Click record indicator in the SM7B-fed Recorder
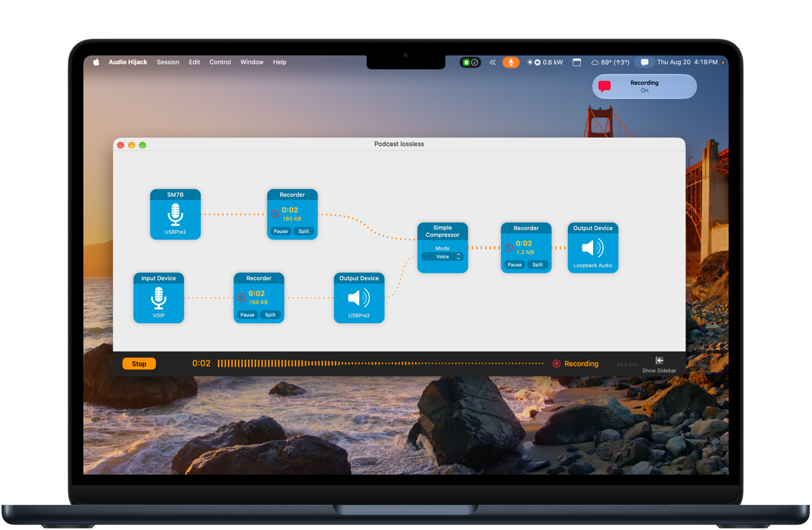This screenshot has width=812, height=530. coord(275,214)
